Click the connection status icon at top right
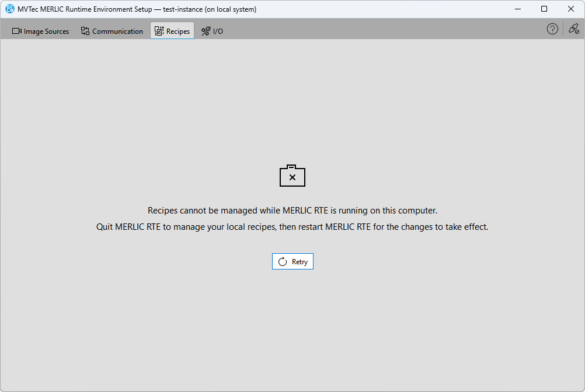Screen dimensions: 585x392 click(x=574, y=29)
